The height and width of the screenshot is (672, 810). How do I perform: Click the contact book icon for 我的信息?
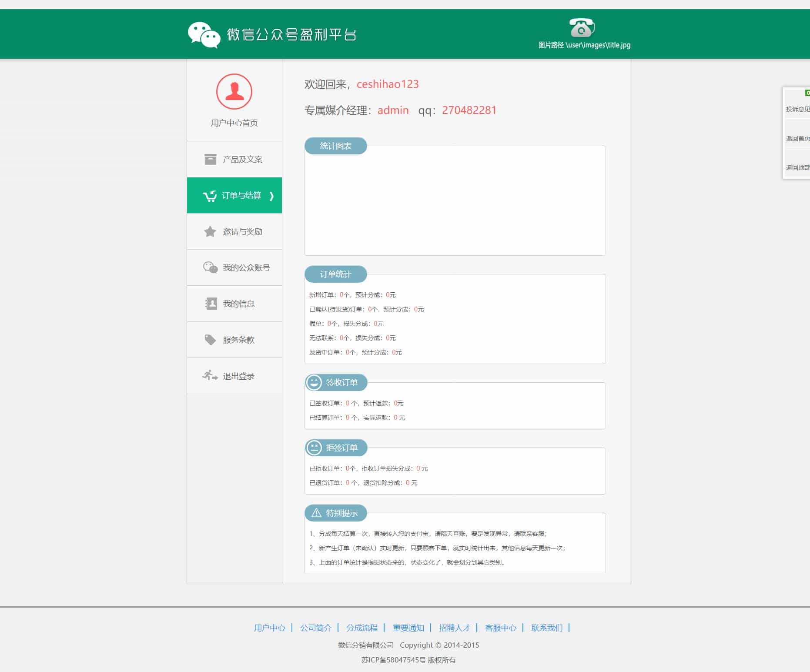click(211, 304)
